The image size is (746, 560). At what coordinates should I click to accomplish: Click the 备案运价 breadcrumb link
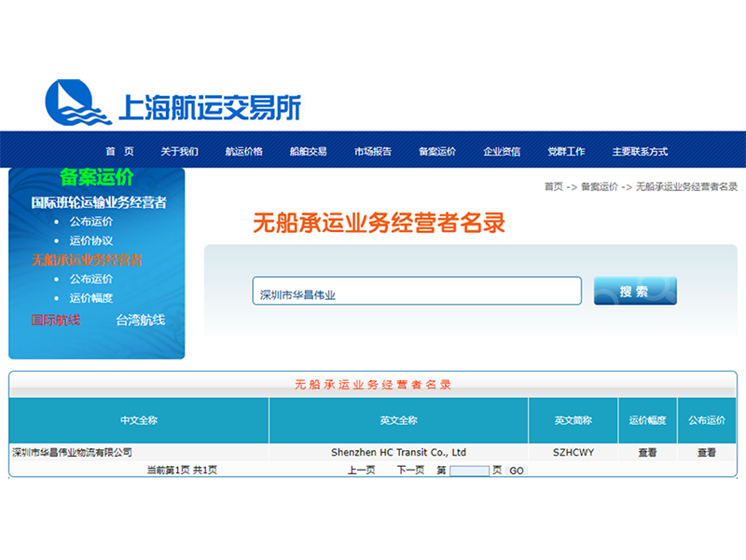click(600, 186)
